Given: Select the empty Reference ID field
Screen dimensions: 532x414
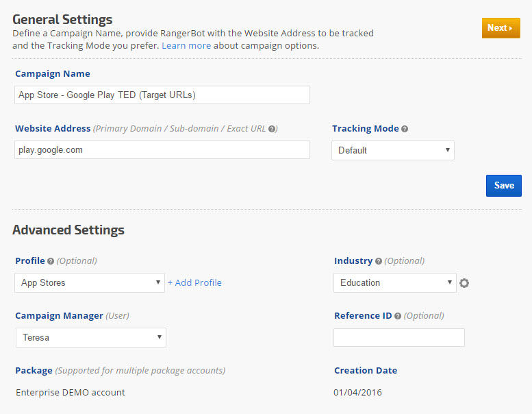Looking at the screenshot, I should click(398, 337).
